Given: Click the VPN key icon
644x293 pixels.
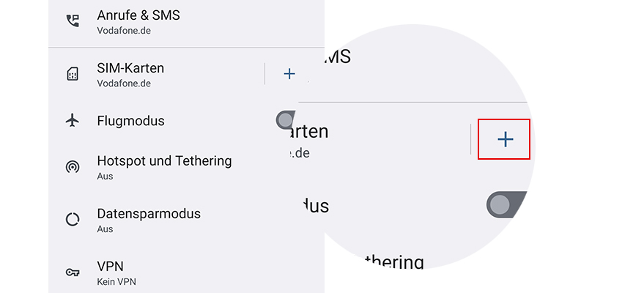Looking at the screenshot, I should click(72, 272).
